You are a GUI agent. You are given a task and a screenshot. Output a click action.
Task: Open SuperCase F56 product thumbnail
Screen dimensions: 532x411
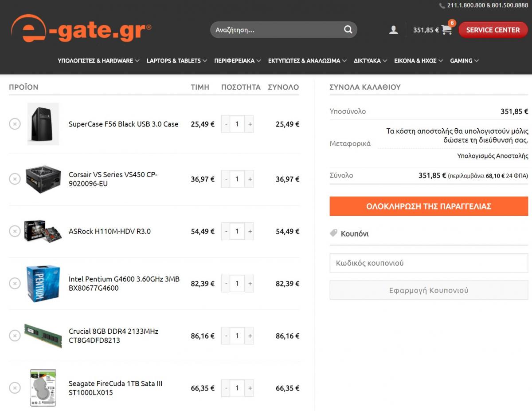coord(43,124)
